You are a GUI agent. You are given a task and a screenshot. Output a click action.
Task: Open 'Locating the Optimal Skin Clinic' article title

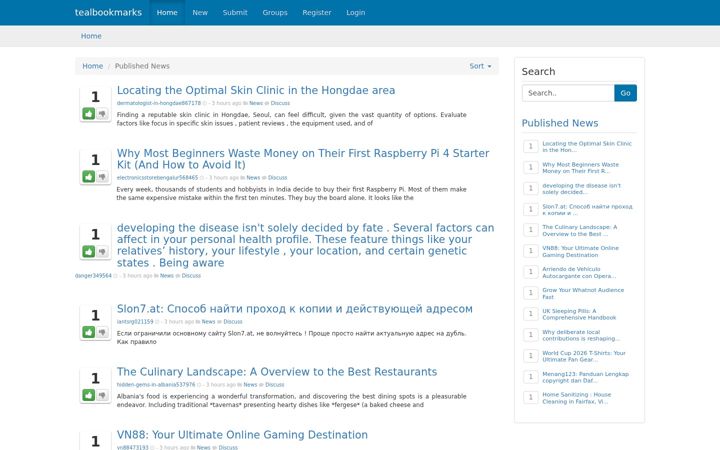click(256, 90)
